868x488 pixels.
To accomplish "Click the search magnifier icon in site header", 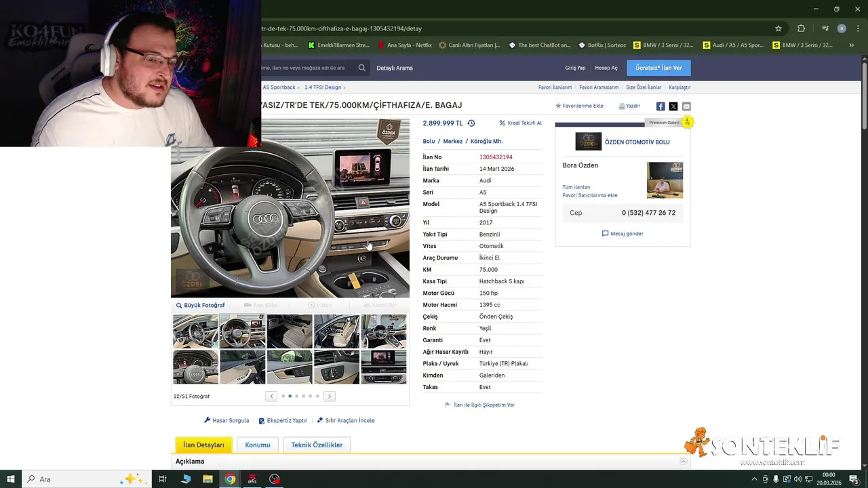I will [x=362, y=68].
